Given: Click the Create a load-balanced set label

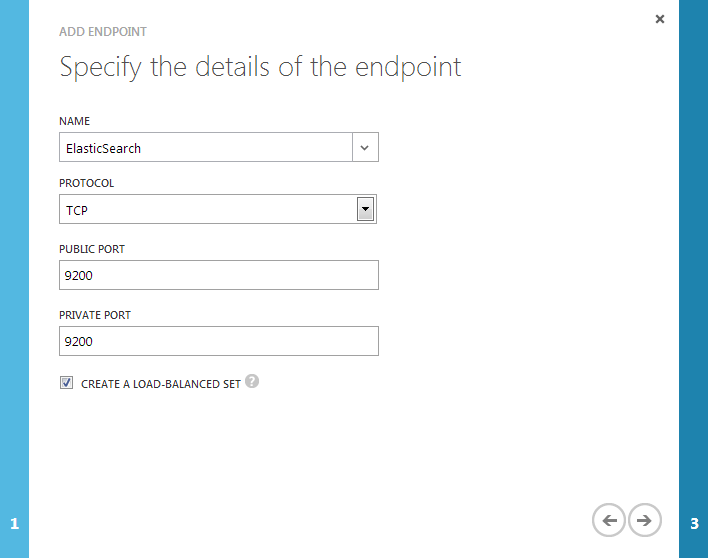Looking at the screenshot, I should 161,384.
